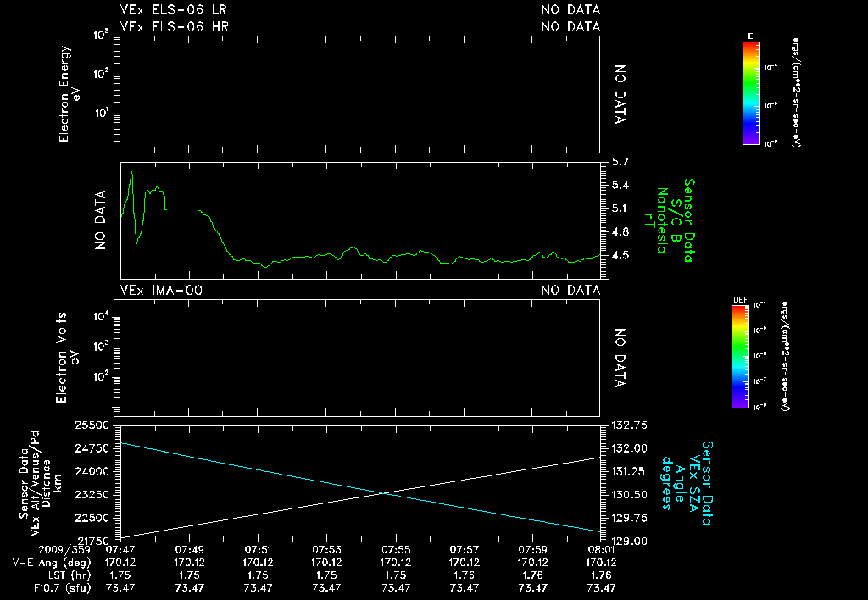Click the 129.75 degrees tick label

[x=630, y=518]
